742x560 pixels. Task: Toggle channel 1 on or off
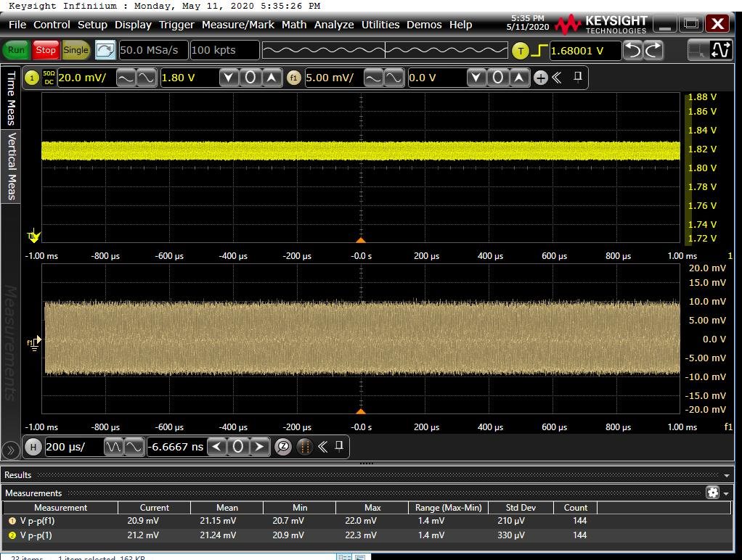point(32,78)
